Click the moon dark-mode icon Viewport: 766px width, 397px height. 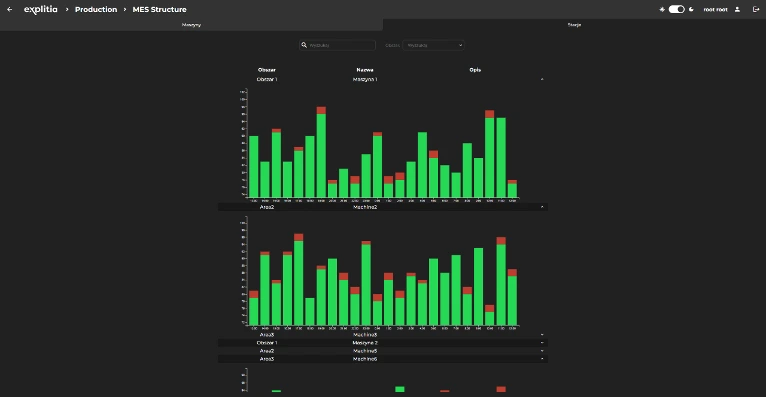click(691, 9)
